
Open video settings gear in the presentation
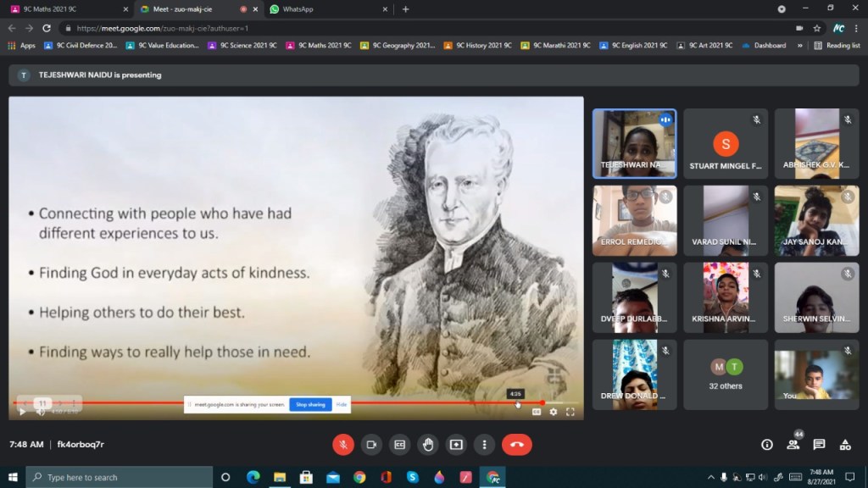tap(554, 412)
